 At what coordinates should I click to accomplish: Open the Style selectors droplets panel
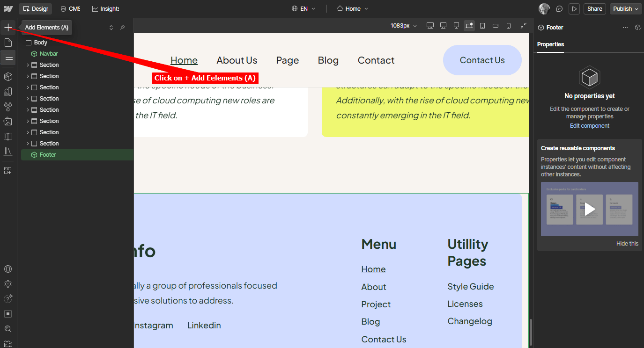[x=8, y=107]
